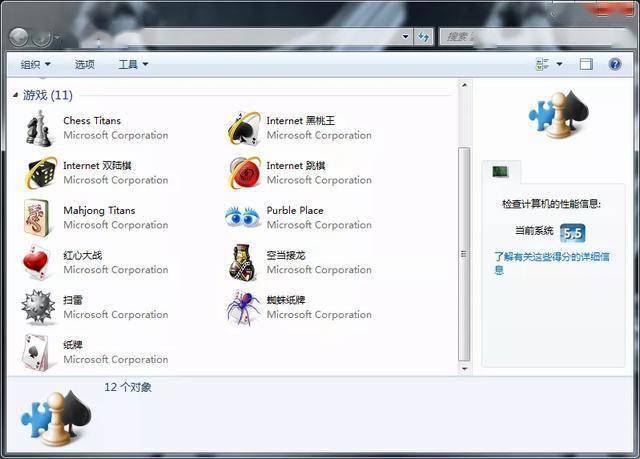
Task: Open the Internet 双陆棋 dice icon
Action: coord(40,173)
